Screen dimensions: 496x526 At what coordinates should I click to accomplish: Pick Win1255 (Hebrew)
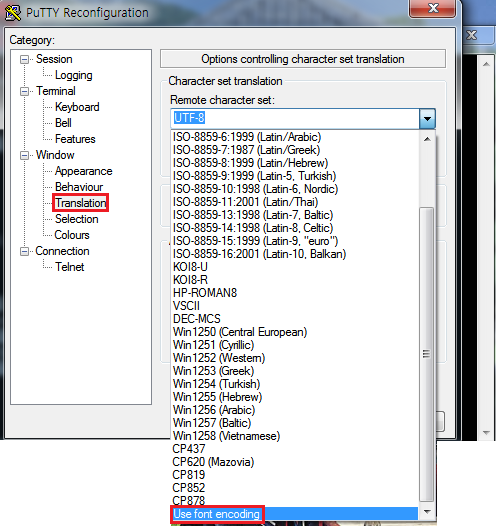pos(295,397)
